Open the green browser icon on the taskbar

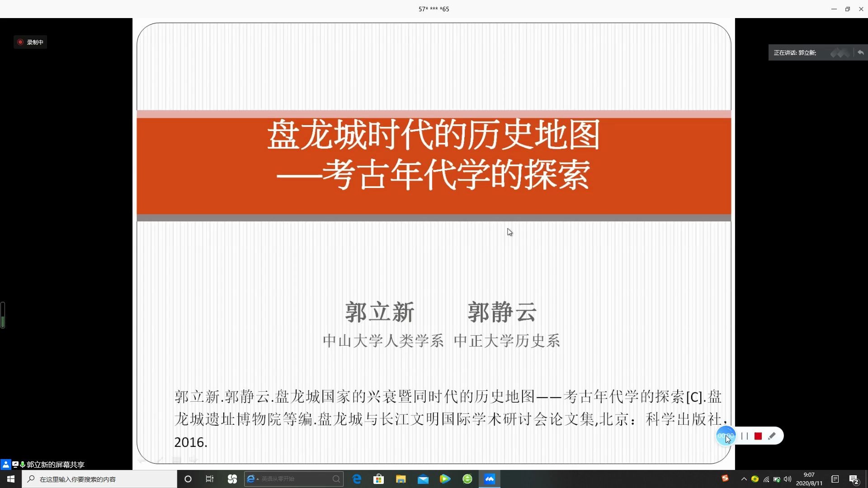tap(467, 479)
